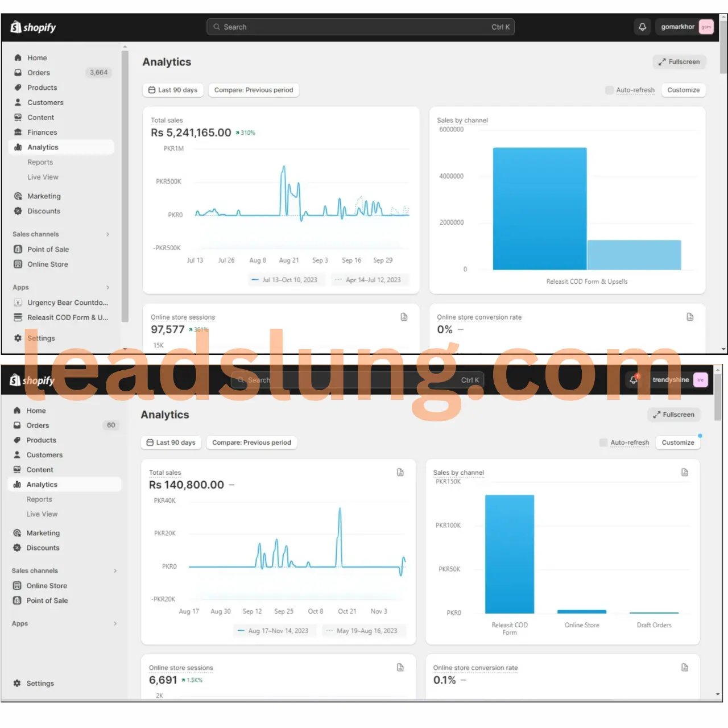Open report icon on 97,577 sessions card
This screenshot has width=728, height=728.
tap(404, 317)
